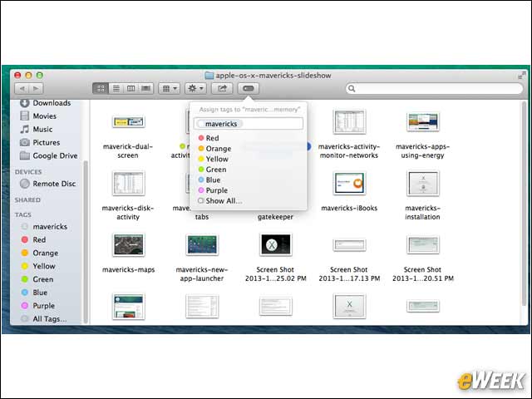
Task: Switch to Cover Flow view
Action: coord(146,89)
